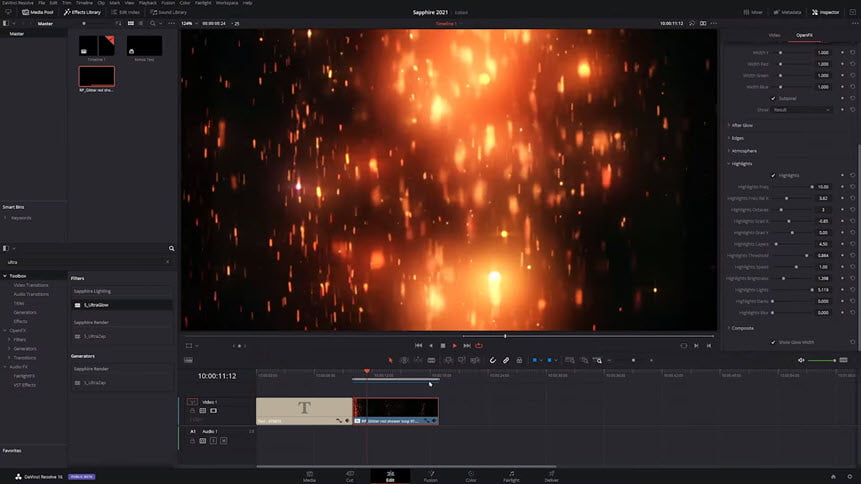Toggle timeline snapping magnet icon

pyautogui.click(x=493, y=360)
